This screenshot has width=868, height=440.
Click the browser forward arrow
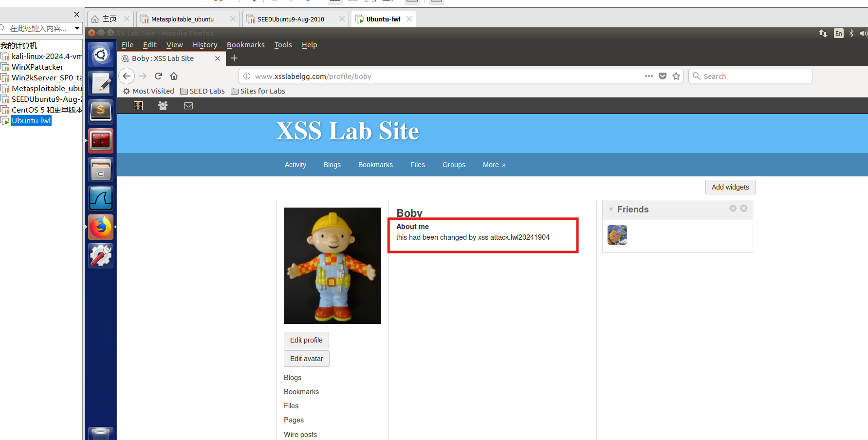click(x=143, y=76)
